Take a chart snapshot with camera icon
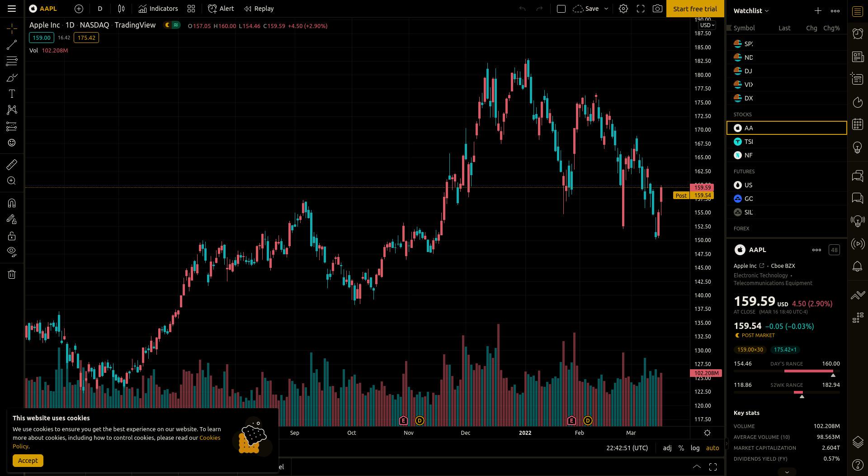 (658, 9)
